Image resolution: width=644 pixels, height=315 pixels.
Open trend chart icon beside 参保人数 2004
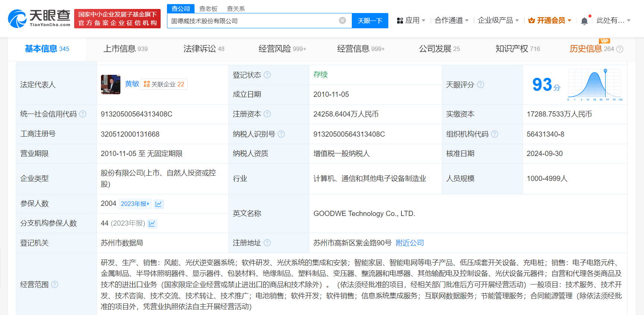pos(159,204)
